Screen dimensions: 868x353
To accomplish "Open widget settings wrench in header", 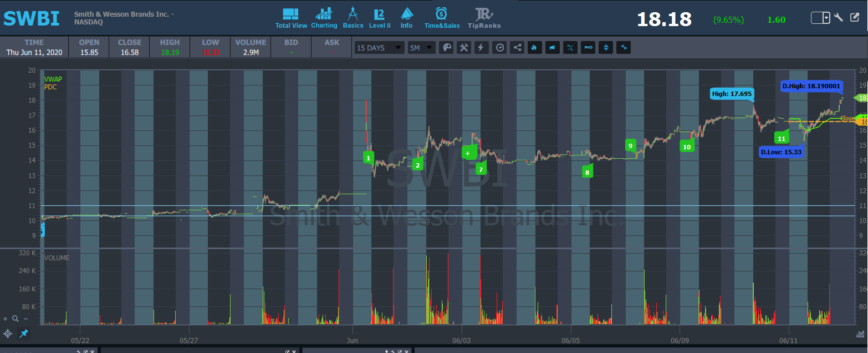I will pos(839,17).
